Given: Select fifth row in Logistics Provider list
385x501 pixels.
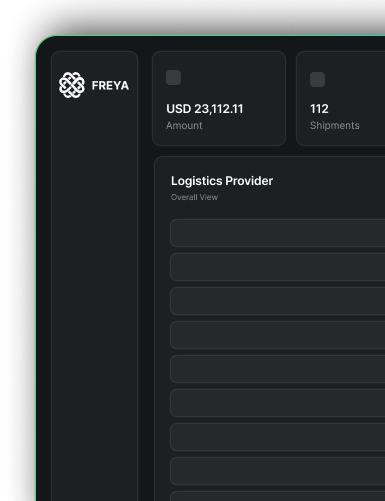Looking at the screenshot, I should [277, 369].
